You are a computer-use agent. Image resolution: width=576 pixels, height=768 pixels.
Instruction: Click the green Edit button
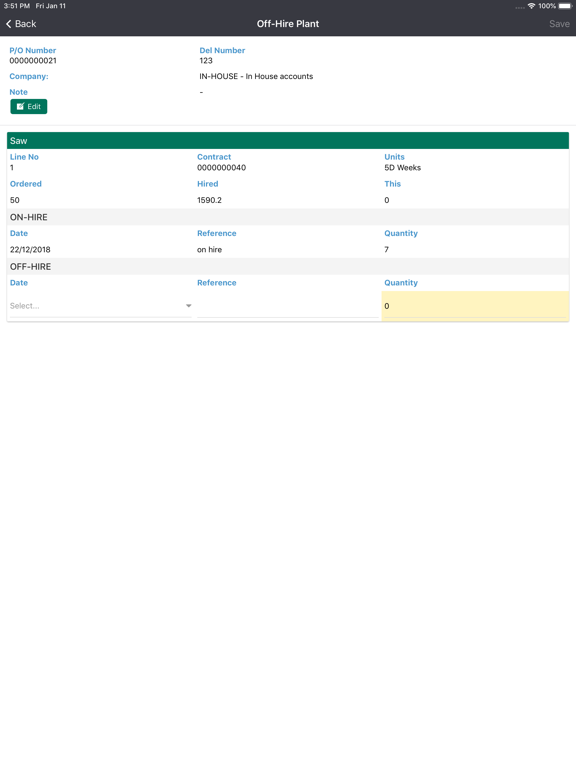point(29,106)
